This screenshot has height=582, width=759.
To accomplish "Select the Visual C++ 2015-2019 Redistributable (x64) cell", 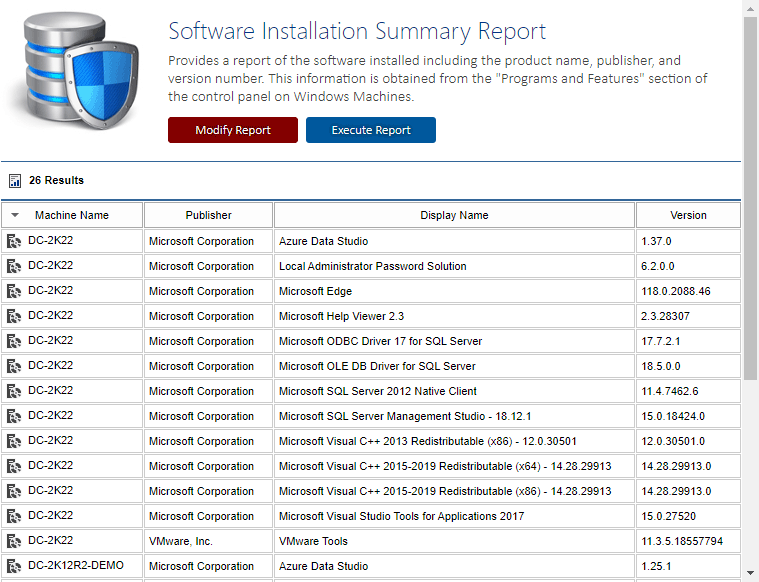I will [454, 466].
